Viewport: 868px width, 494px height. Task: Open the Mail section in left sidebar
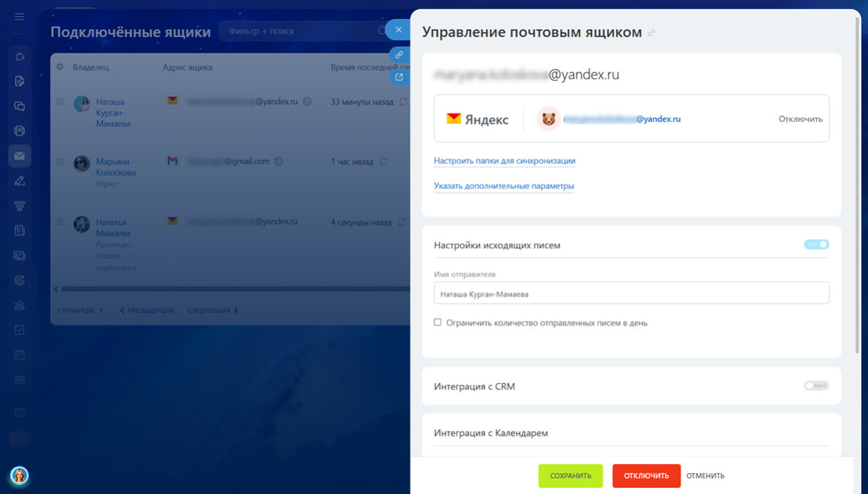(20, 156)
